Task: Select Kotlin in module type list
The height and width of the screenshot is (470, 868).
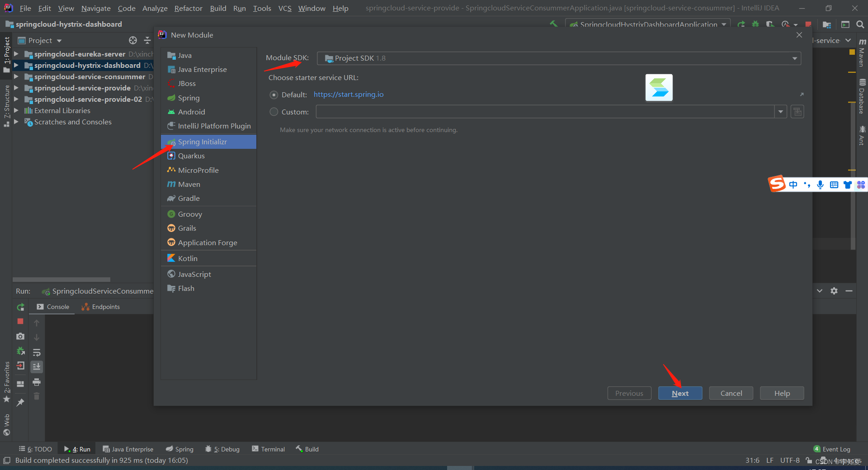Action: pos(209,258)
